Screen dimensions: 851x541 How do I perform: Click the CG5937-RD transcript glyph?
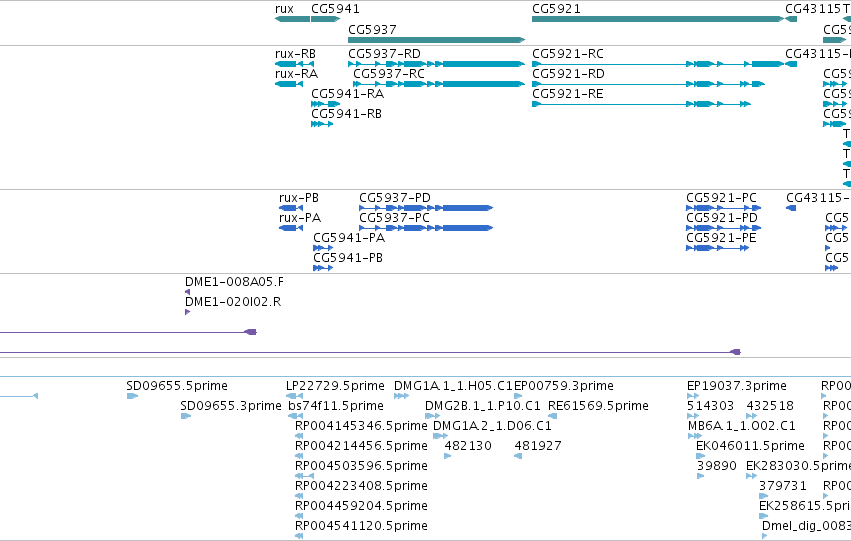tap(436, 64)
